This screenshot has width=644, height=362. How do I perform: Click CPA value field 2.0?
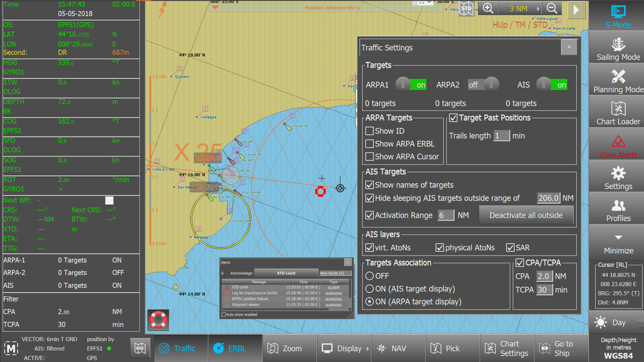point(544,276)
